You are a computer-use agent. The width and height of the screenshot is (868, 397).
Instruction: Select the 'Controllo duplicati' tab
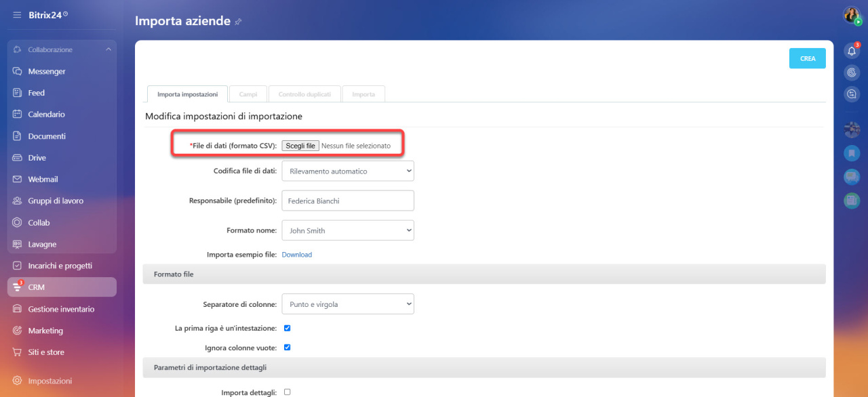point(304,94)
